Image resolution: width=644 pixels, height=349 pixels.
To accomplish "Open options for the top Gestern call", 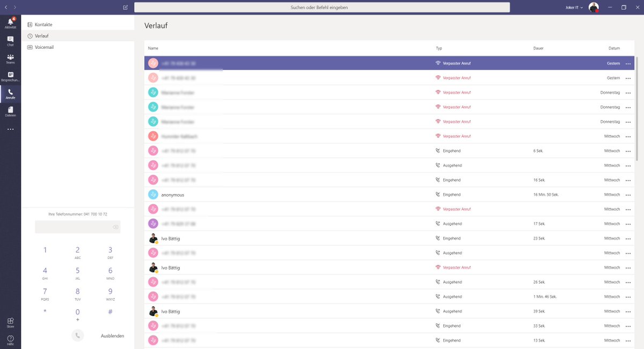I will 628,63.
